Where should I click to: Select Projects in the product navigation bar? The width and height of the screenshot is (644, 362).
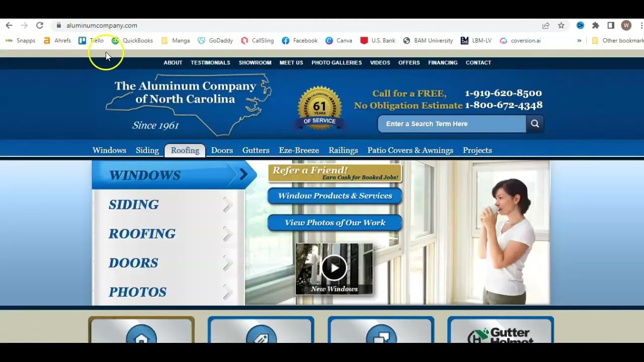477,150
